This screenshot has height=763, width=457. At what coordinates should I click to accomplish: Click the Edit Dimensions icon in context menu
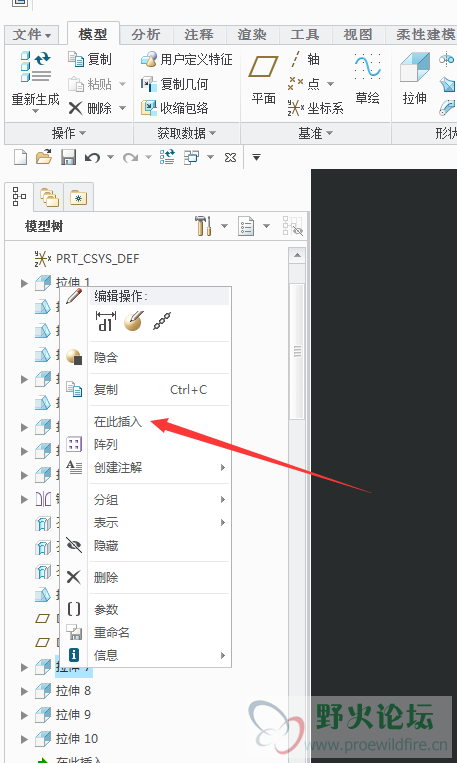(106, 321)
